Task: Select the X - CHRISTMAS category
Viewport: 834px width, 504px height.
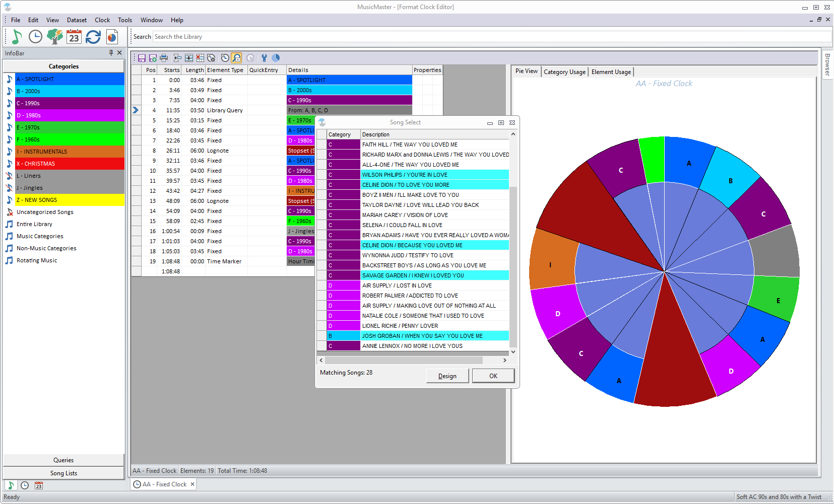Action: click(x=70, y=164)
